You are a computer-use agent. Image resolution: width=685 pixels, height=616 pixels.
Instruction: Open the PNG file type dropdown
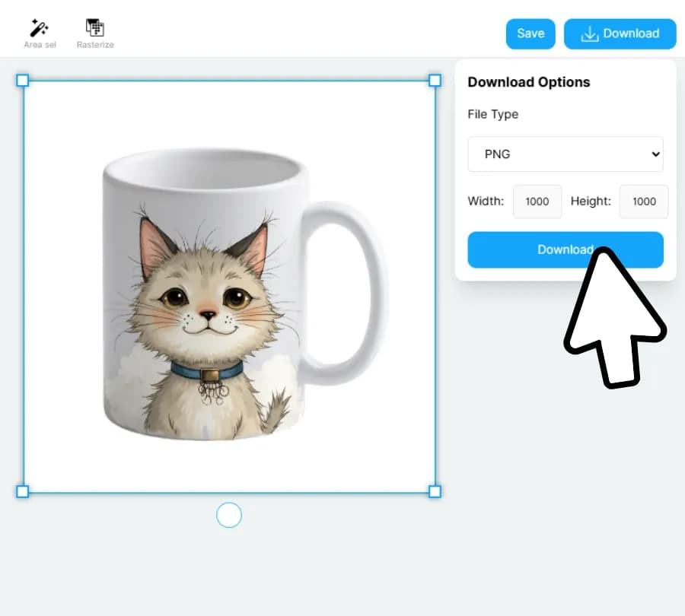coord(565,154)
